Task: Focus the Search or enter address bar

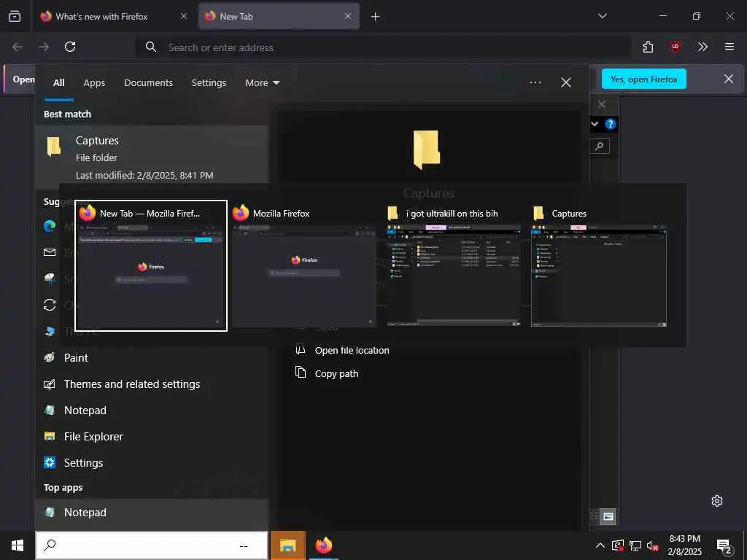Action: [384, 47]
